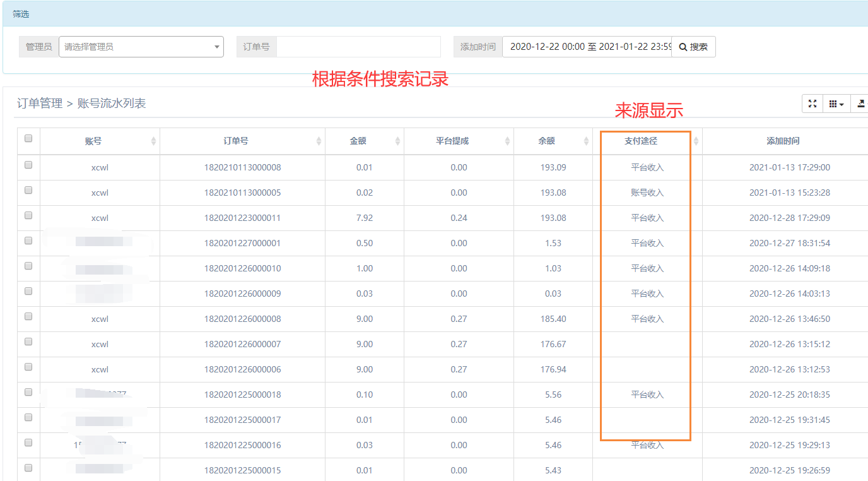
Task: Check the row with order 1820201225000018
Action: 28,392
